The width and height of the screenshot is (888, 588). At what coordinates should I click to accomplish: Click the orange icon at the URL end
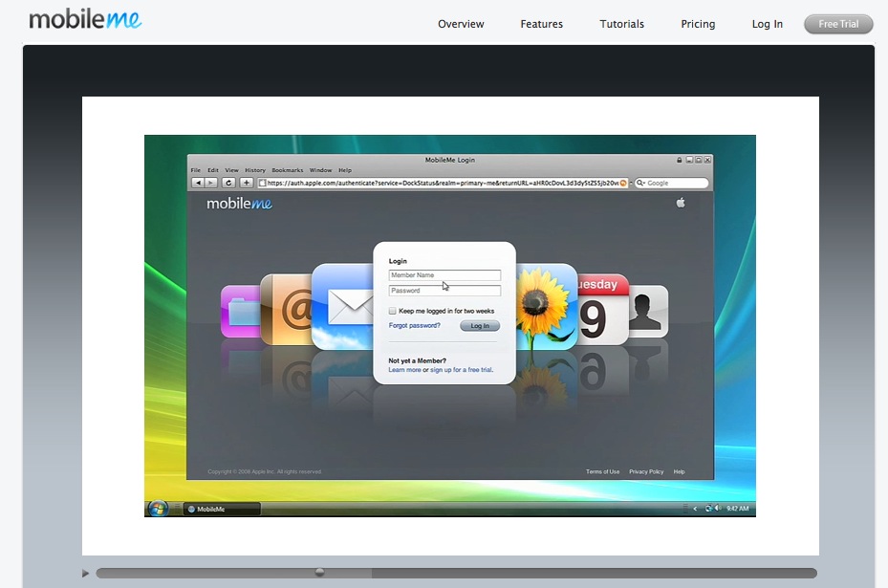(623, 183)
